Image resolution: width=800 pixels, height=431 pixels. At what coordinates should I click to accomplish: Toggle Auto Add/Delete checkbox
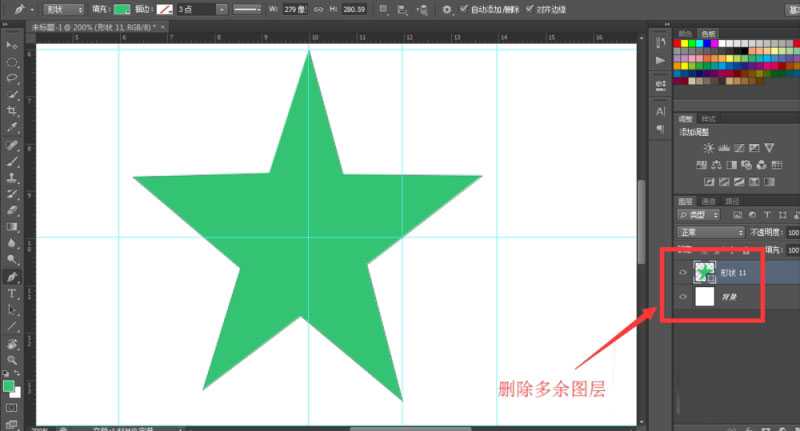point(463,9)
